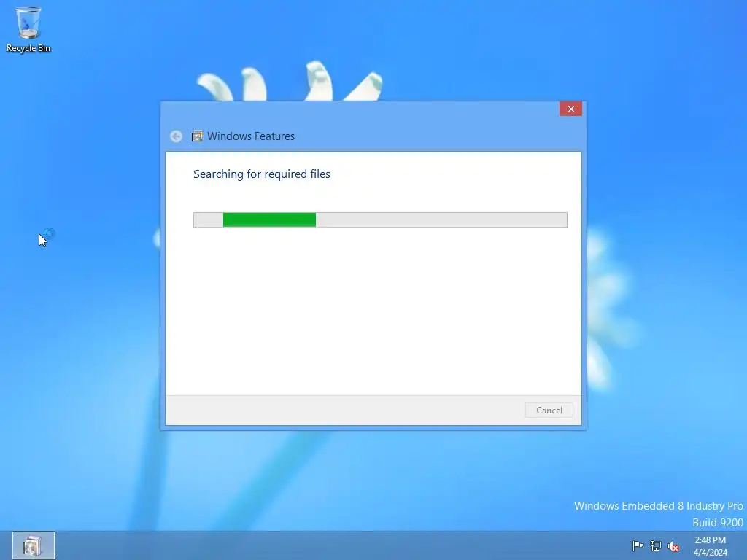Click the Windows Features title icon
Viewport: 747px width, 560px height.
coord(197,136)
